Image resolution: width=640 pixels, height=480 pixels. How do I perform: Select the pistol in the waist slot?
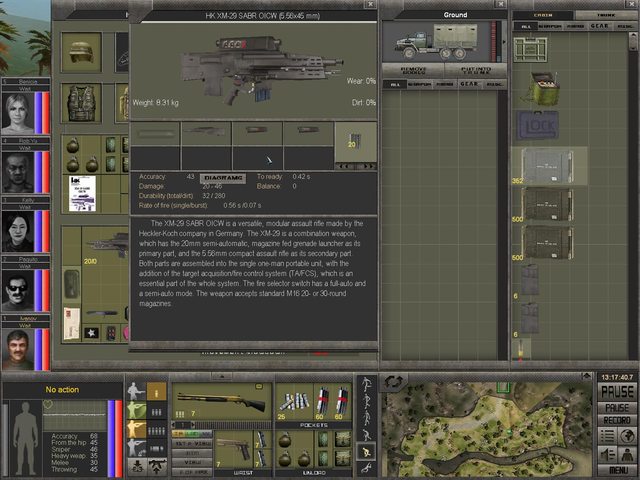point(234,449)
